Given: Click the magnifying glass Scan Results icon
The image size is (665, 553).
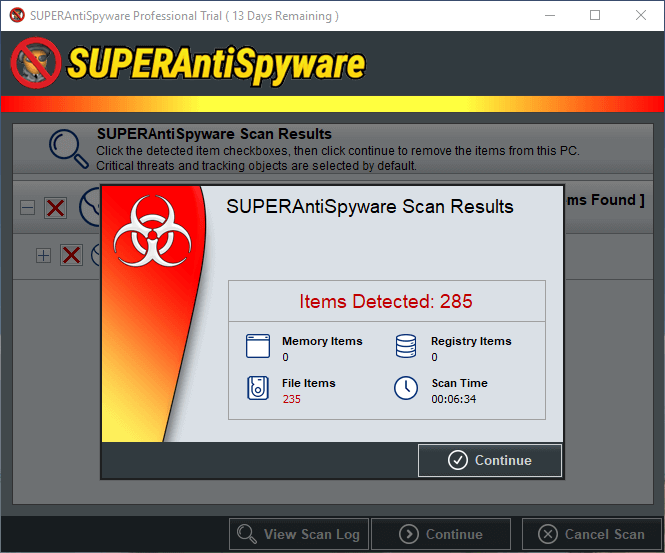Looking at the screenshot, I should (x=69, y=149).
